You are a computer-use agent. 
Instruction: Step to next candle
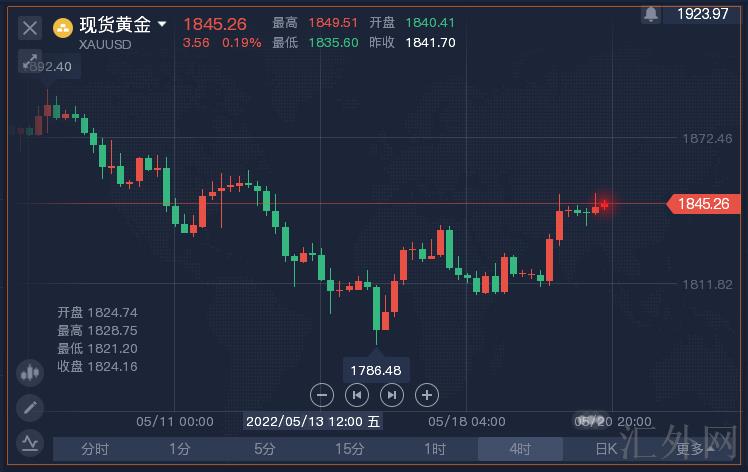392,395
